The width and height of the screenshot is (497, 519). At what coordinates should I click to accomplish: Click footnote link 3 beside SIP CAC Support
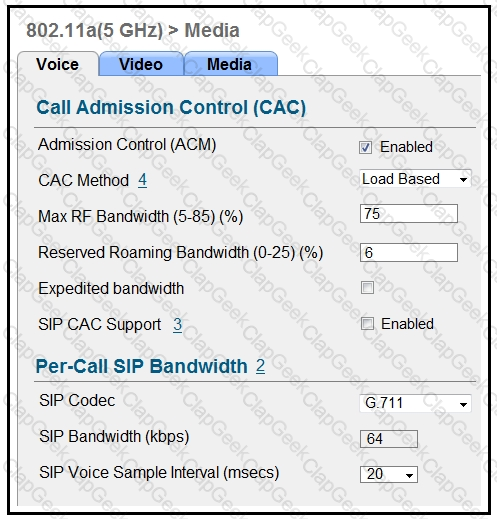point(178,324)
